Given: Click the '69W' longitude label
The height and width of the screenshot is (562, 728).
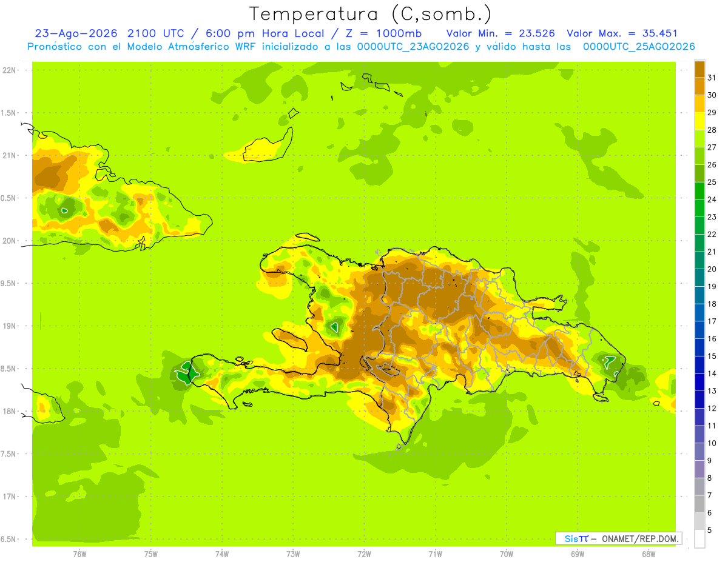Looking at the screenshot, I should 578,554.
